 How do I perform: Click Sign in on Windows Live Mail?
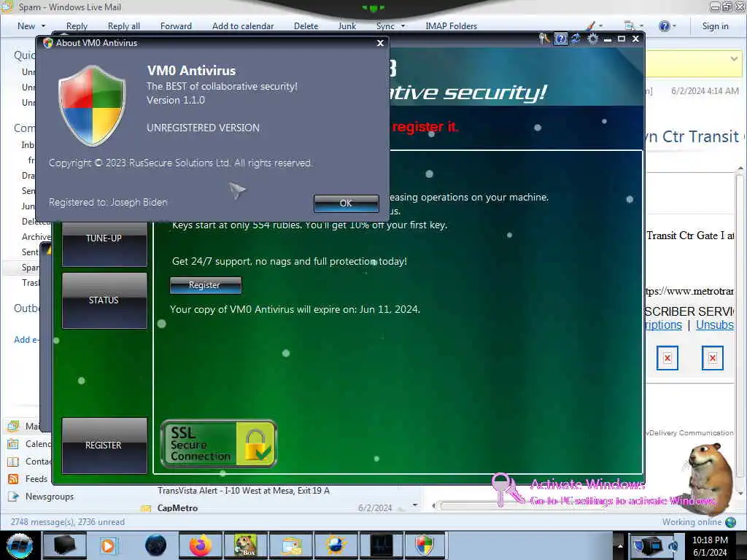(715, 26)
